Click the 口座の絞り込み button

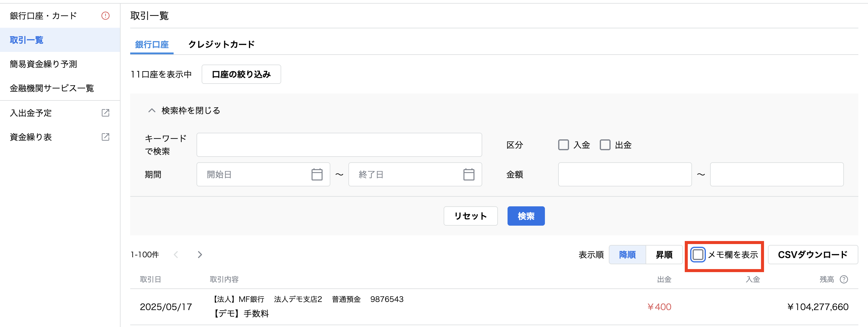point(241,74)
